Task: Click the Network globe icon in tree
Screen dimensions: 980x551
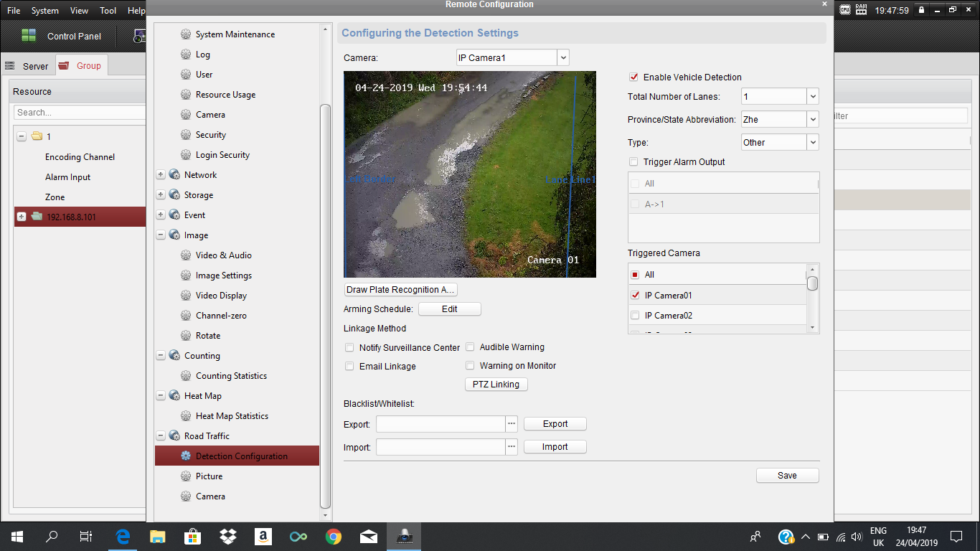Action: tap(174, 175)
